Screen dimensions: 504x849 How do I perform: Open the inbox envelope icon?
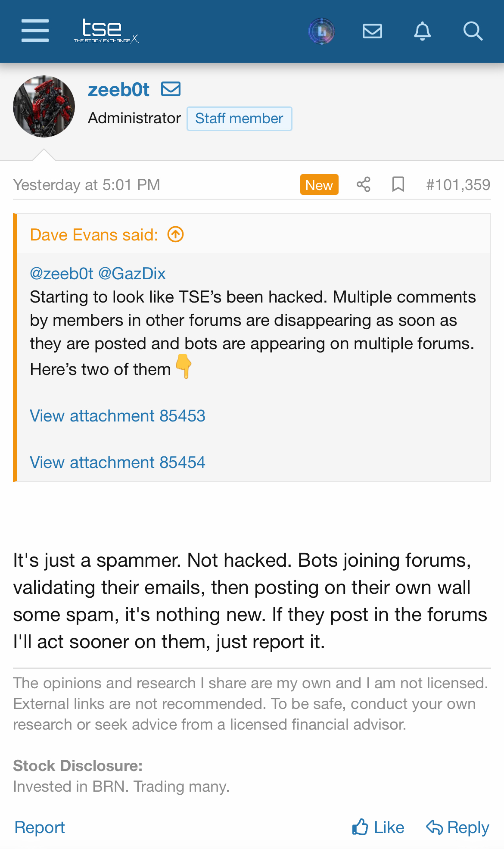tap(372, 31)
